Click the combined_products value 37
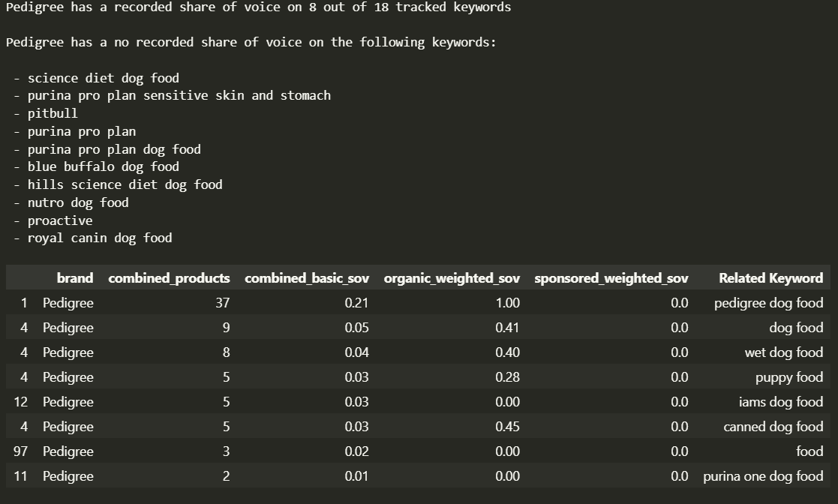Screen dimensions: 838x504 point(223,303)
